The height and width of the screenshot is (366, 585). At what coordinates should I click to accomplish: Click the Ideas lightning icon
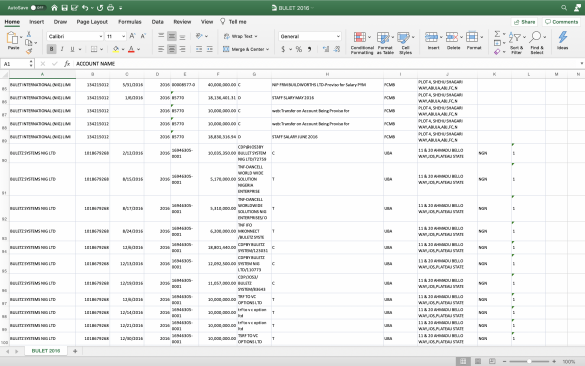tap(563, 37)
